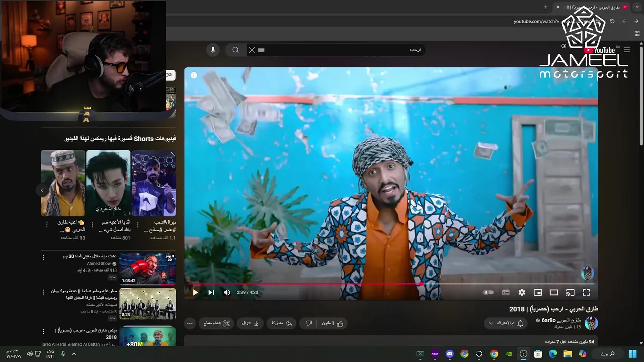
Task: Skip to next video in player
Action: (x=211, y=292)
